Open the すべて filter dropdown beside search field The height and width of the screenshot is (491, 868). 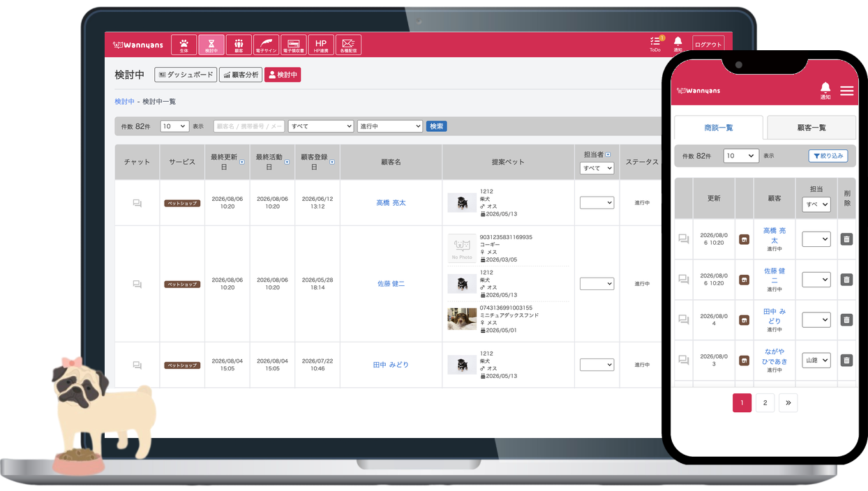(321, 126)
